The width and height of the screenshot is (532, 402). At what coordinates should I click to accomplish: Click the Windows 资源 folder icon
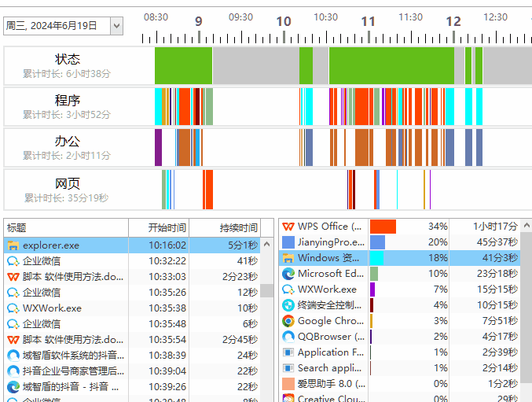[288, 258]
